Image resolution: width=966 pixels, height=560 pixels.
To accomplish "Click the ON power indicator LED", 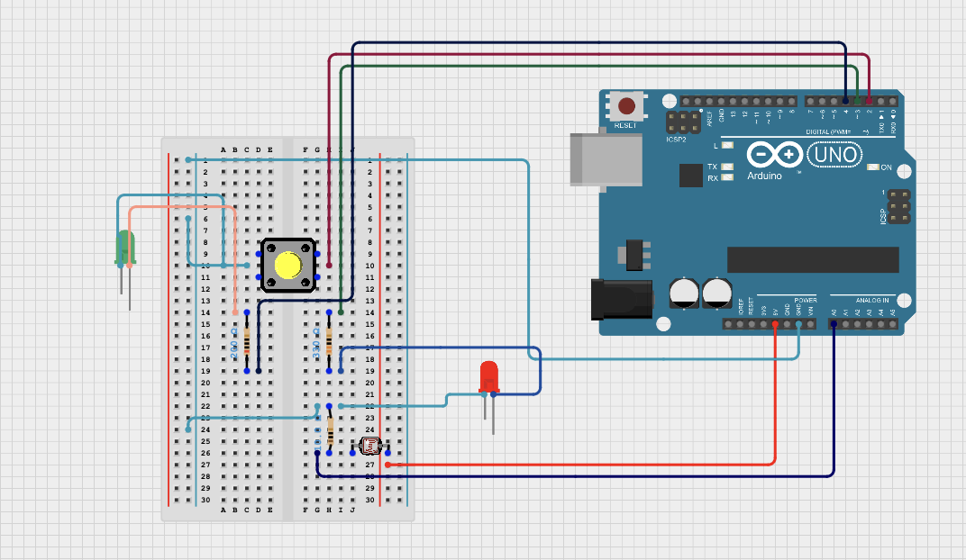I will pyautogui.click(x=872, y=167).
